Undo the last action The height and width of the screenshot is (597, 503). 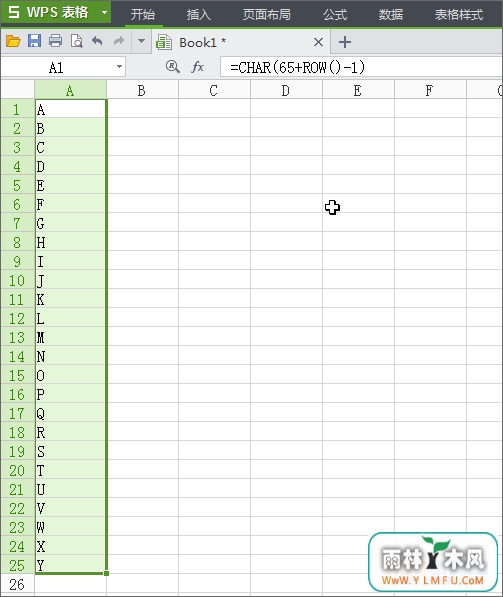[x=97, y=40]
